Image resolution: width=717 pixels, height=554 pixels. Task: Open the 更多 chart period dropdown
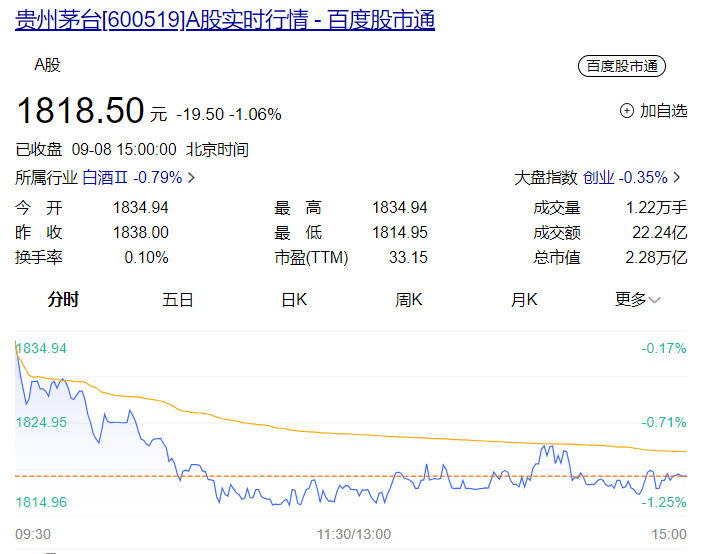click(x=637, y=299)
